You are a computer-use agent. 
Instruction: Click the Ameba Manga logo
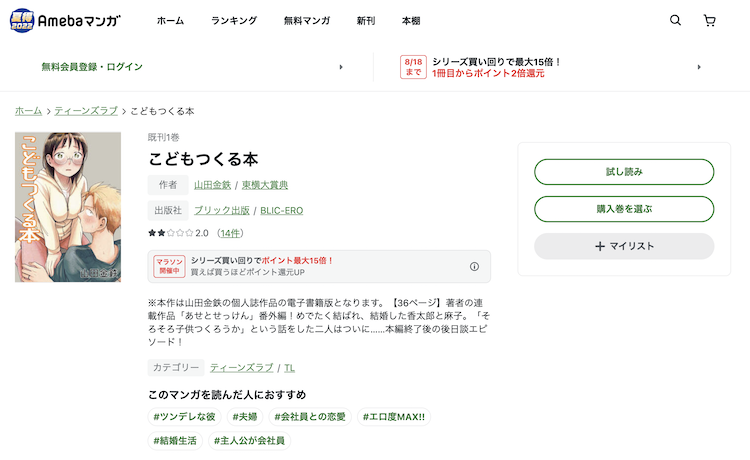[65, 21]
